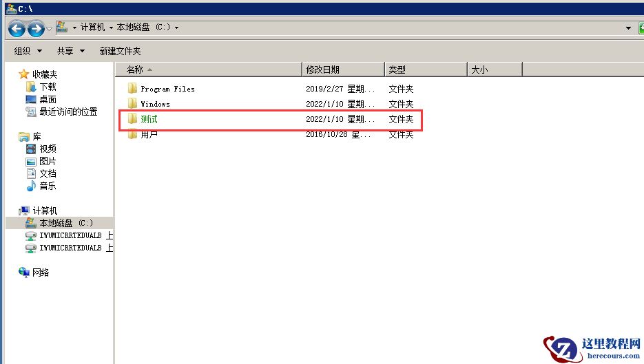Image resolution: width=644 pixels, height=364 pixels.
Task: Click the 用户 folder name
Action: (x=149, y=134)
